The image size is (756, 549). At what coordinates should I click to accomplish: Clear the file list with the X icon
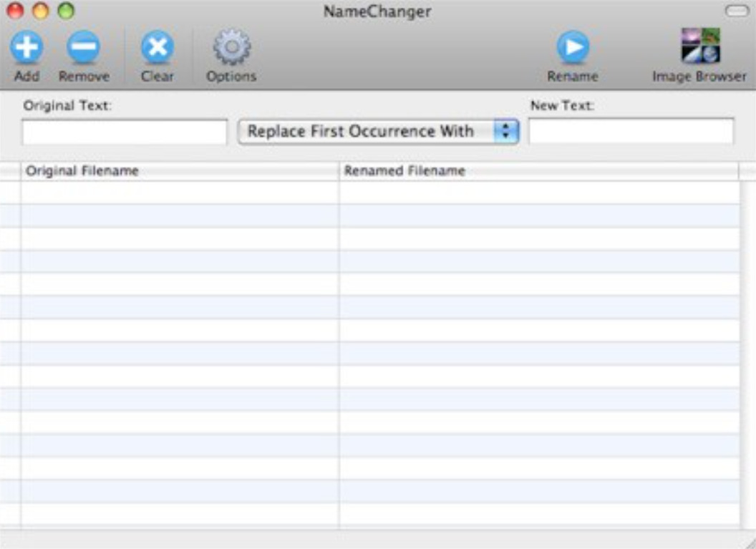pyautogui.click(x=157, y=47)
